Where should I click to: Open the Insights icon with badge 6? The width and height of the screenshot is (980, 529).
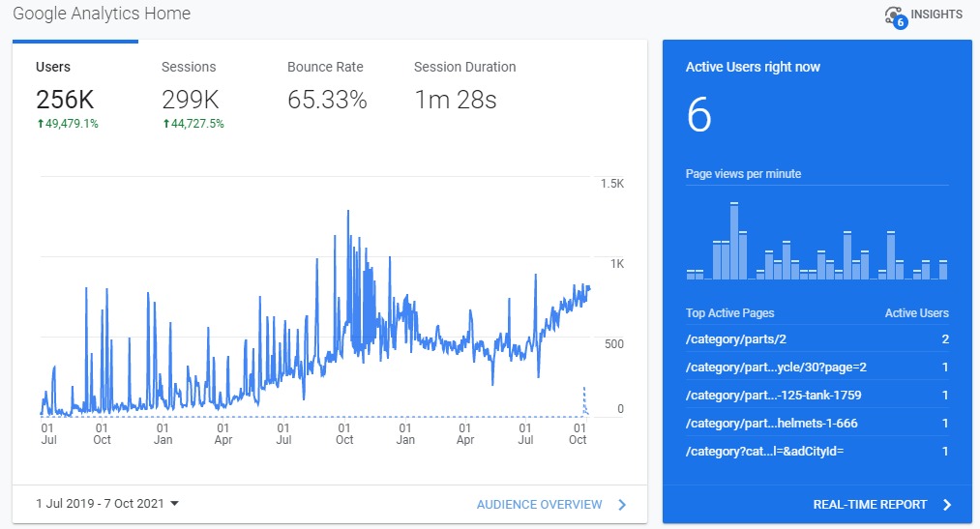coord(896,17)
